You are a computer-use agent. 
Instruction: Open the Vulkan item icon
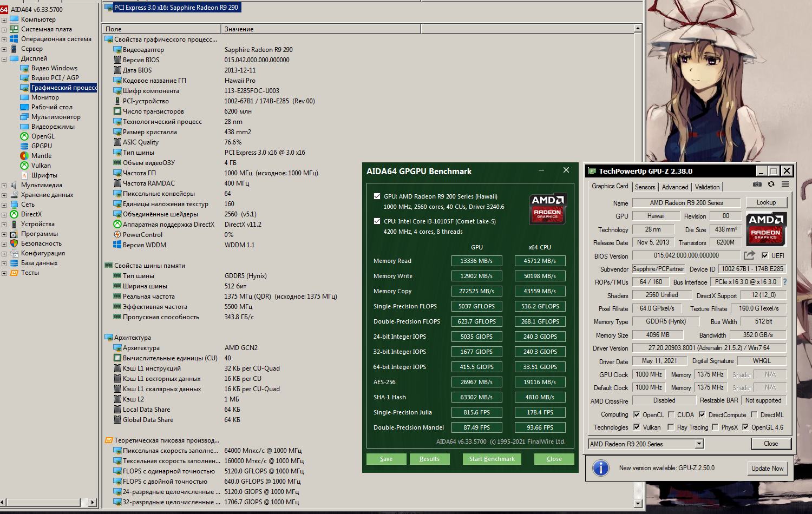(24, 166)
